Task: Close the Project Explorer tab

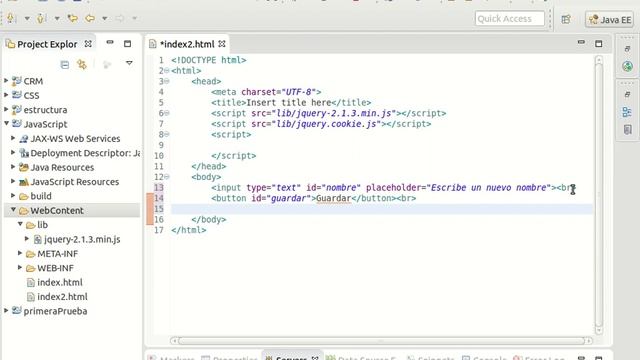Action: coord(88,44)
